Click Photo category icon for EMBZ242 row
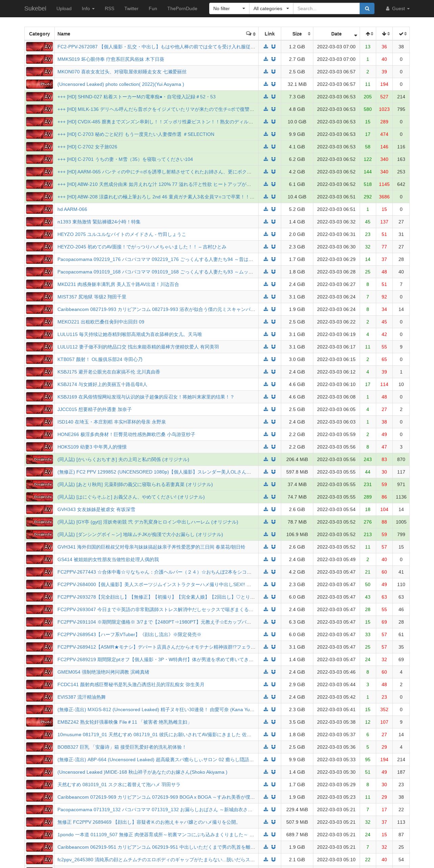 (40, 722)
